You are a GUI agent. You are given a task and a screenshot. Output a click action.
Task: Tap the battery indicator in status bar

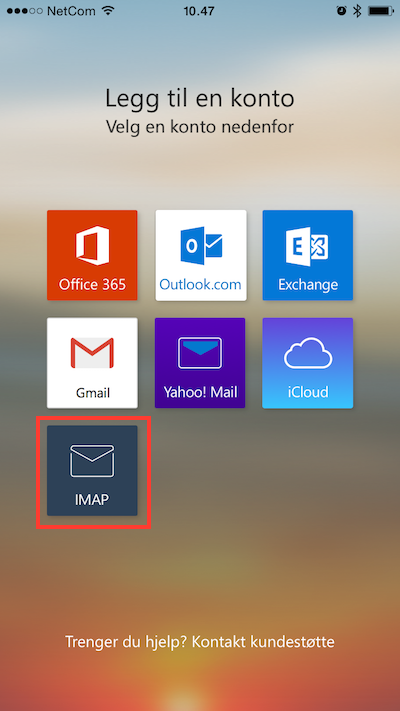pos(380,11)
